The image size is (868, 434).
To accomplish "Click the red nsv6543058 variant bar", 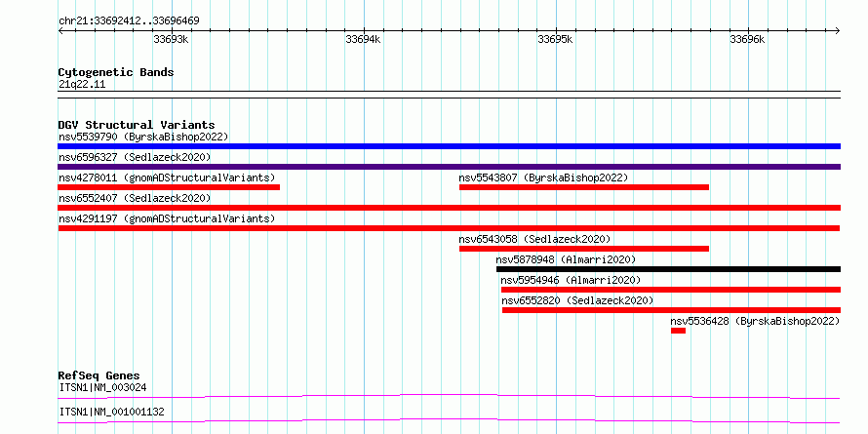I will (x=584, y=249).
